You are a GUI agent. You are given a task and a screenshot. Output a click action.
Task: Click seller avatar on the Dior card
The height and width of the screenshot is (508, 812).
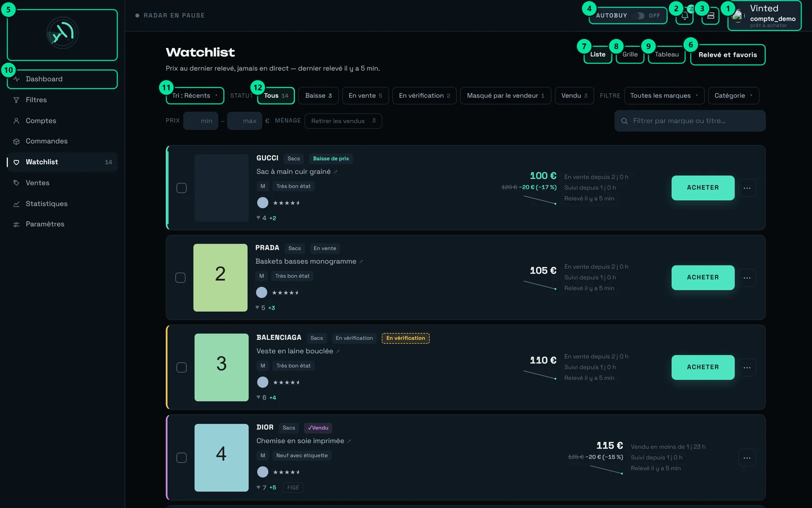tap(263, 472)
